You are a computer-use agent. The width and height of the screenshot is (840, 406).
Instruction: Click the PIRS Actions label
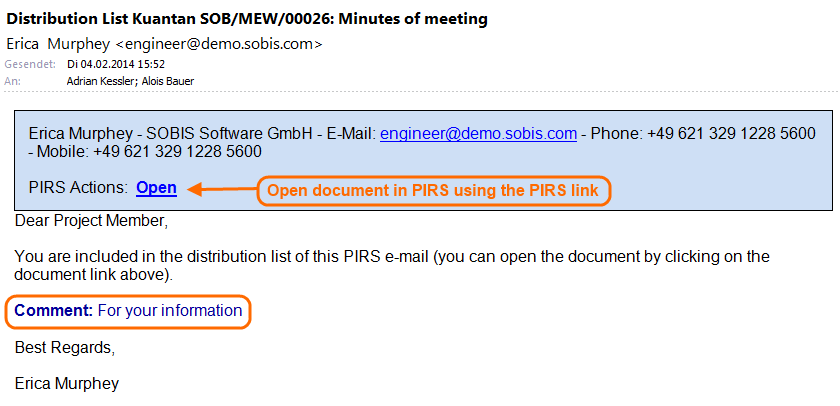tap(78, 187)
